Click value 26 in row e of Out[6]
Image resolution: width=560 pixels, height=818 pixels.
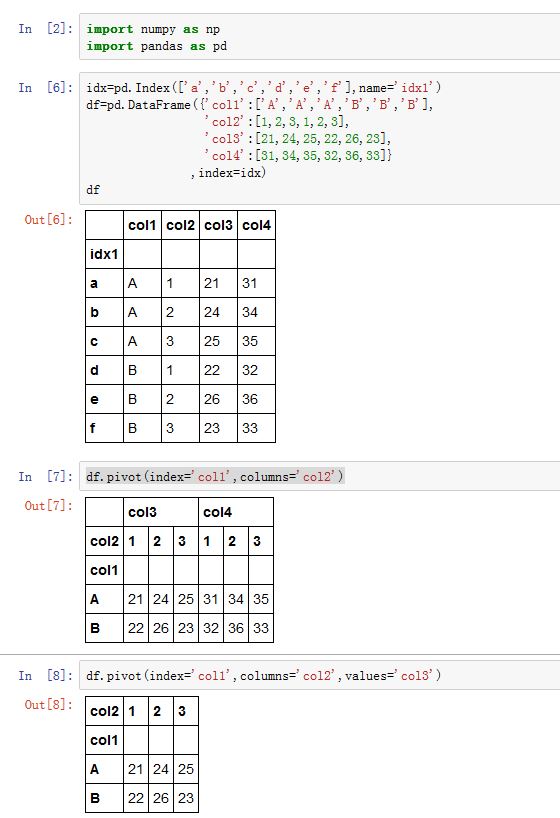[x=218, y=399]
